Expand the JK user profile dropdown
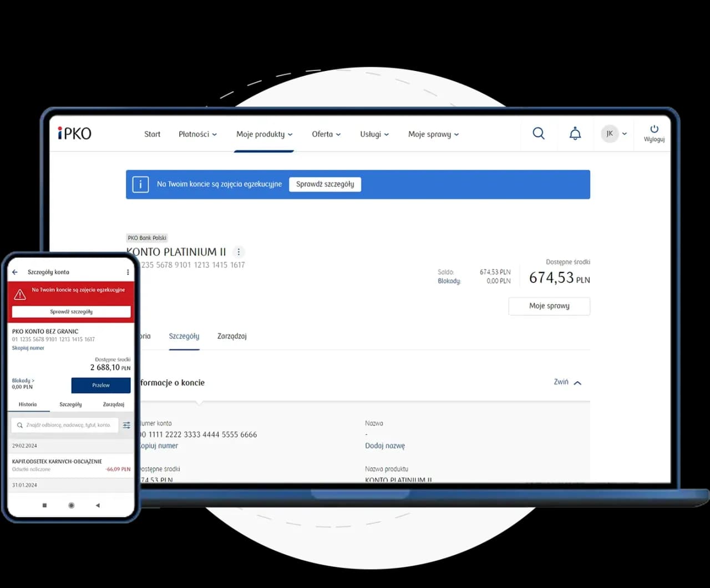The height and width of the screenshot is (588, 710). 614,134
